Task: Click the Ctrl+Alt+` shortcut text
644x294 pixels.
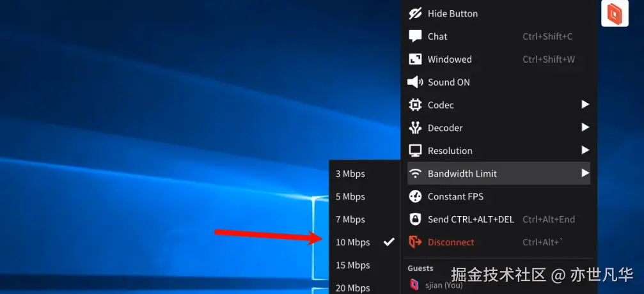Action: [x=542, y=242]
